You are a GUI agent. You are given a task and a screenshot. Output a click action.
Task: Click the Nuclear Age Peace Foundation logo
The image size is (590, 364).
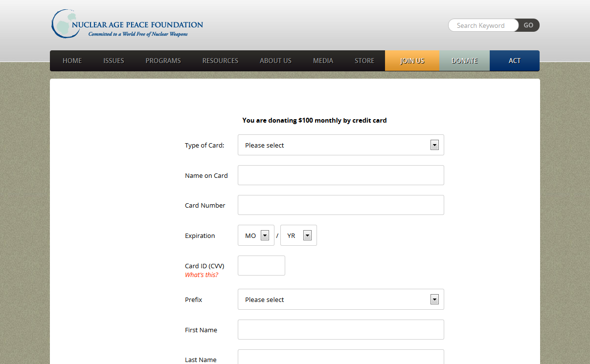coord(127,24)
